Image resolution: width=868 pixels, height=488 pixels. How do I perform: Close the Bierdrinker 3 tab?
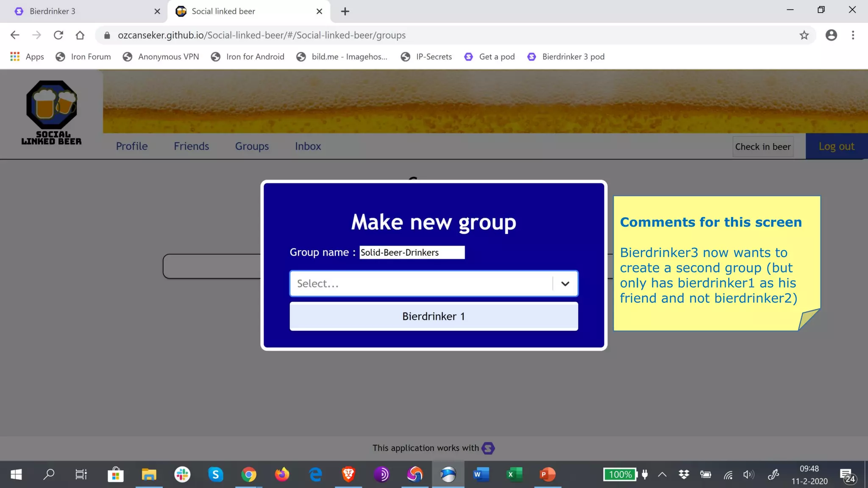(x=157, y=11)
